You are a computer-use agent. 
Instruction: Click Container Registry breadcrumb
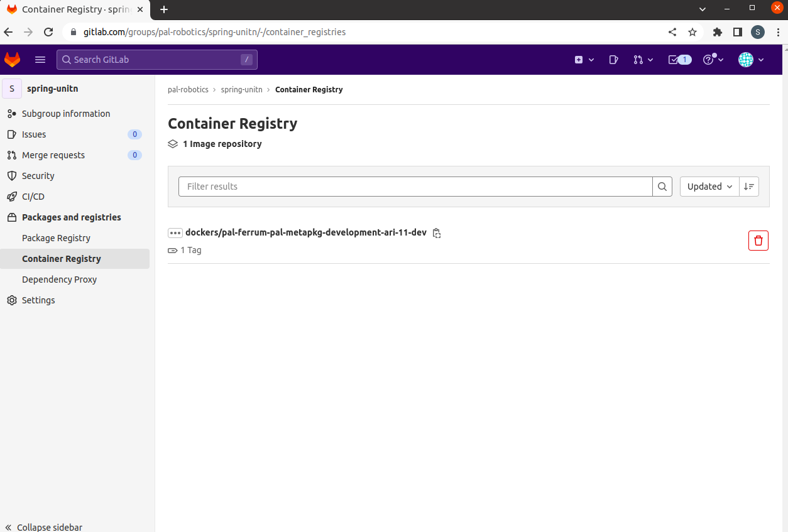click(x=309, y=90)
